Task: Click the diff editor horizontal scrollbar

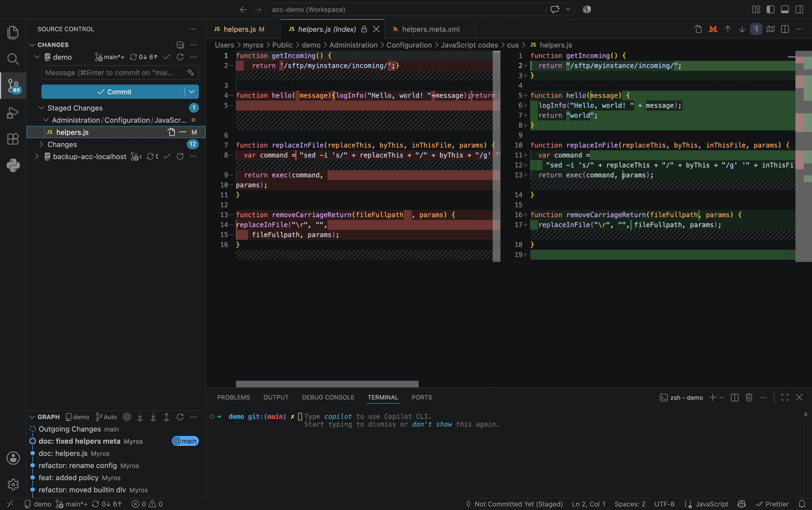Action: (x=327, y=384)
